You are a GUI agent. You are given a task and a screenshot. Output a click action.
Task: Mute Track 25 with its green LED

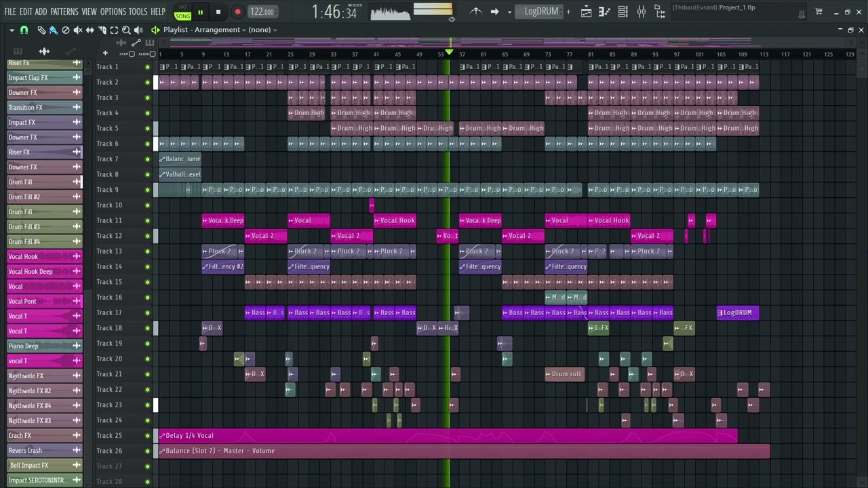click(147, 436)
